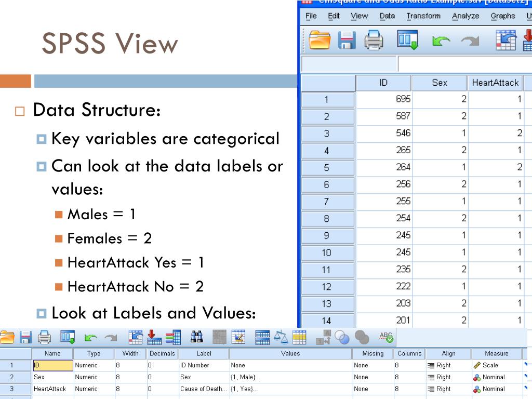The image size is (532, 399).
Task: Select case row header 14 in Data View
Action: tap(328, 321)
